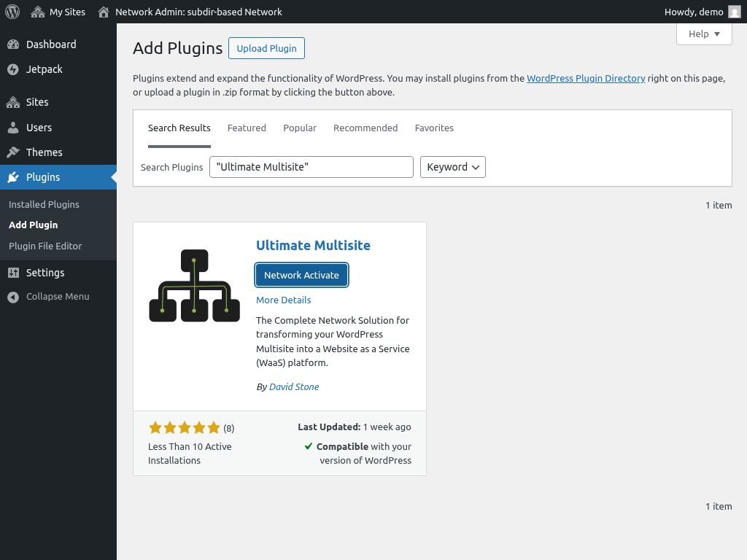This screenshot has height=560, width=747.
Task: Open the Jetpack menu item
Action: pyautogui.click(x=58, y=69)
